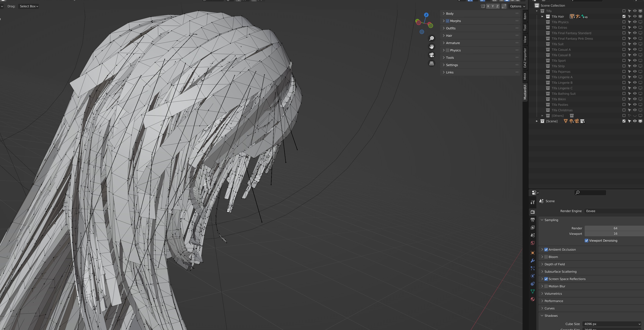Image resolution: width=644 pixels, height=330 pixels.
Task: Disable Viewport Denoising checkbox
Action: (x=586, y=241)
